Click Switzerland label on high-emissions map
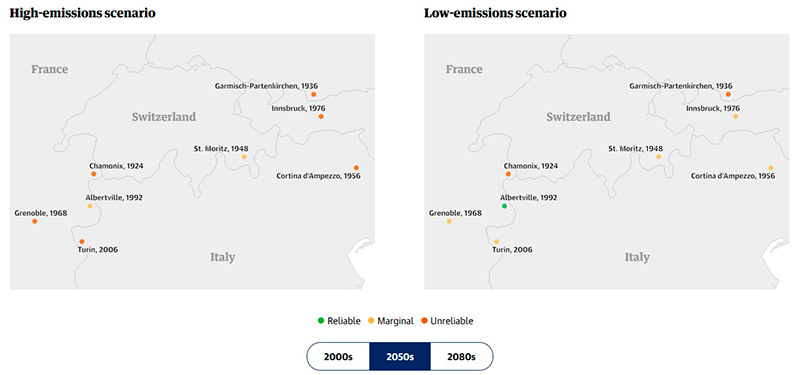This screenshot has height=375, width=800. pos(164,117)
